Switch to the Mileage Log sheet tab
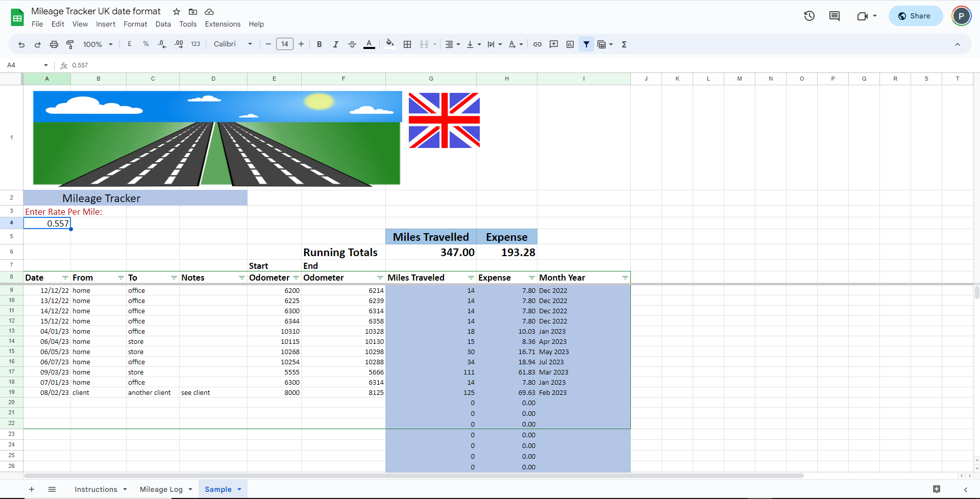980x499 pixels. coord(161,489)
